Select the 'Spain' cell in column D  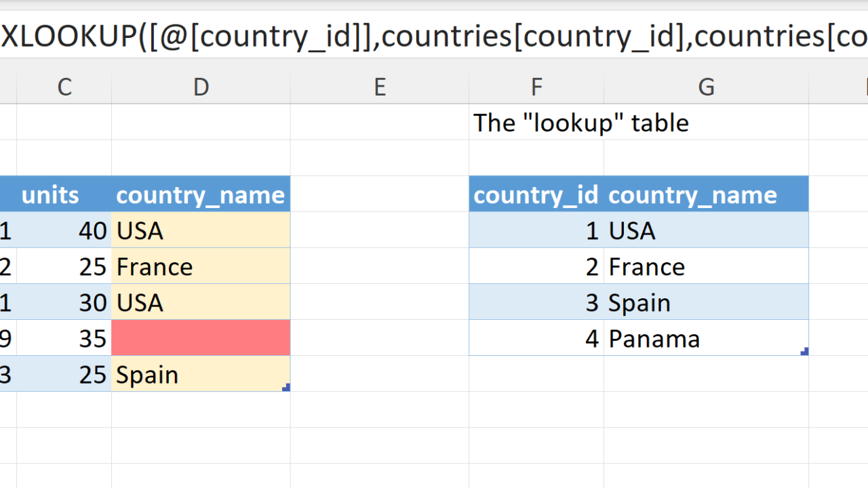tap(201, 374)
